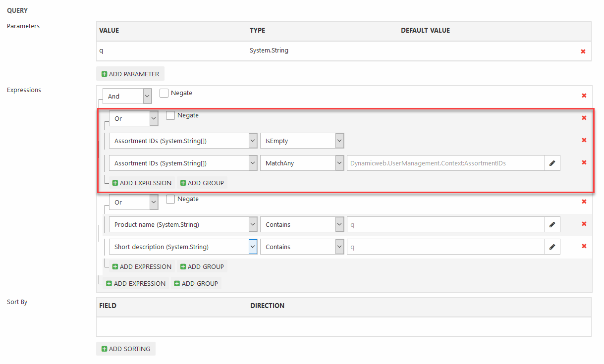Add a group inside the Assortment Or group
The image size is (604, 364).
[x=202, y=183]
